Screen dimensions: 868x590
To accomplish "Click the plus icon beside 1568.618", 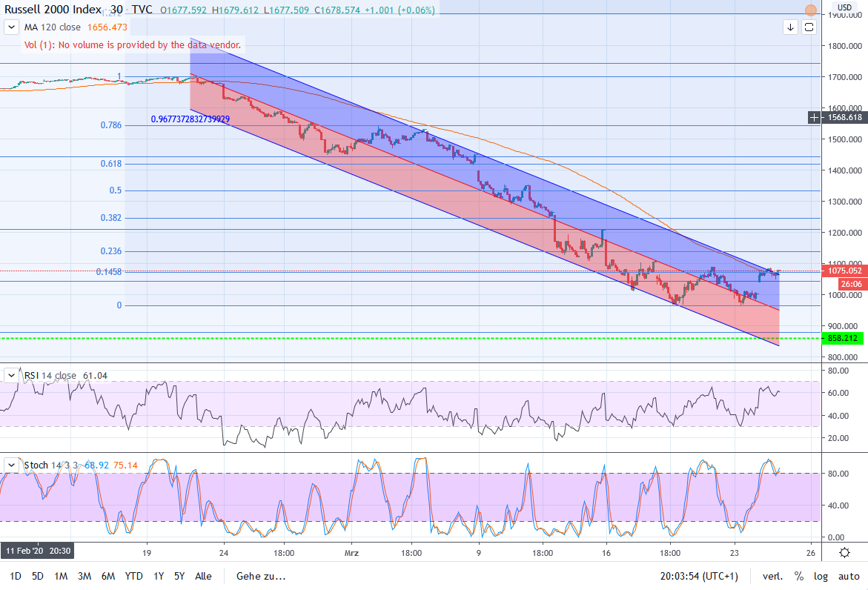I will 815,117.
